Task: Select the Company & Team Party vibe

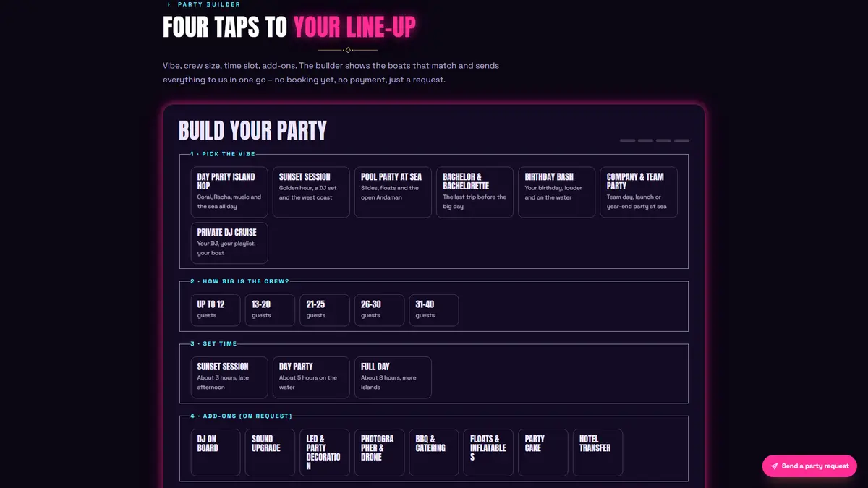Action: point(639,192)
